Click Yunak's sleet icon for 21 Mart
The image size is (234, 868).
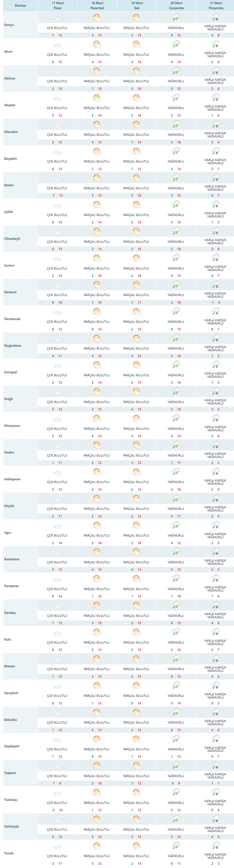pyautogui.click(x=215, y=845)
